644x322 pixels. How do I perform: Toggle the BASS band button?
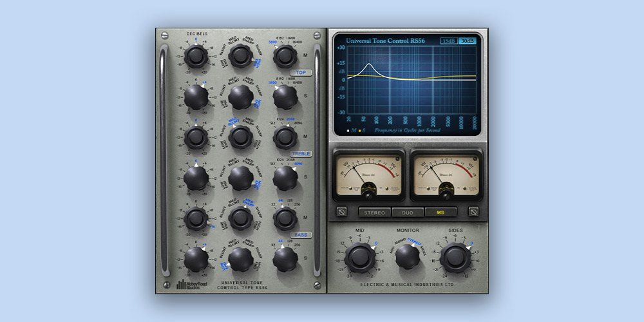[301, 235]
